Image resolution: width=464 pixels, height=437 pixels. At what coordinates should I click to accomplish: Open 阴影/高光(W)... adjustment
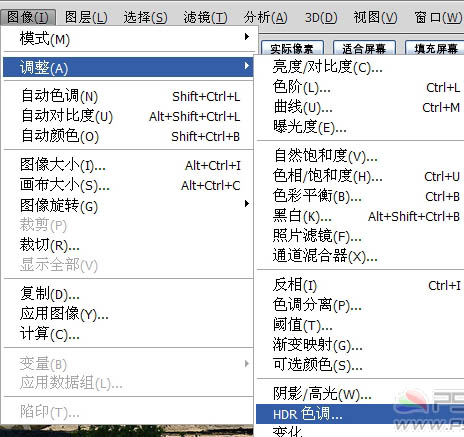360,394
